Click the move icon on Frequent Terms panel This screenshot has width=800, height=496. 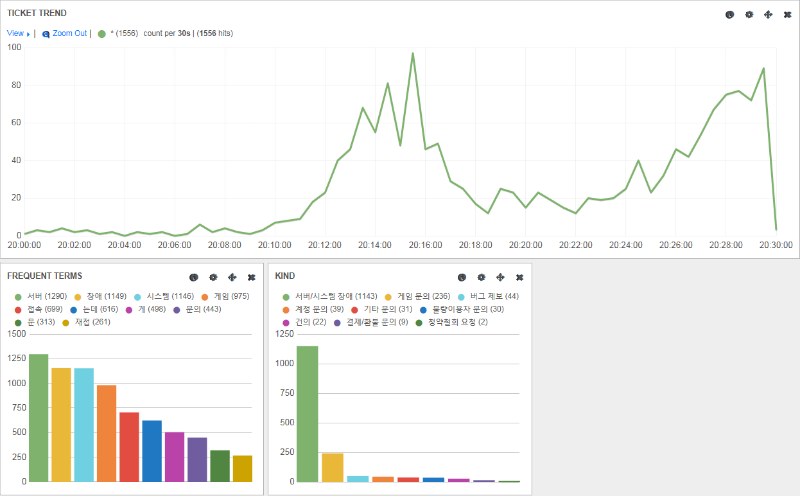(232, 277)
